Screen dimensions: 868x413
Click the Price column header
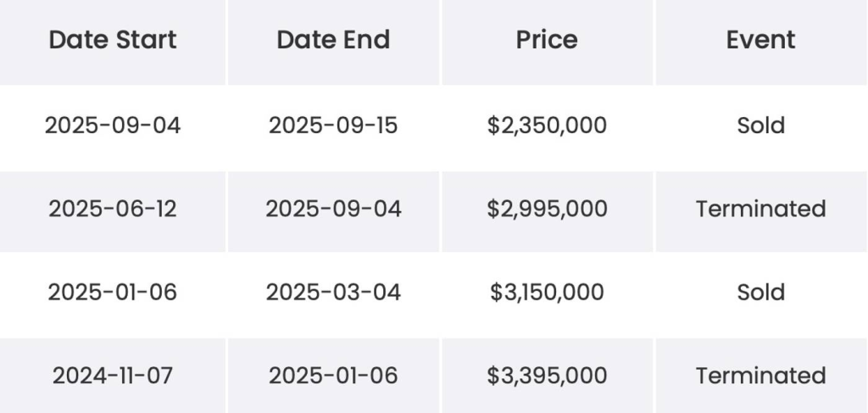pyautogui.click(x=547, y=40)
